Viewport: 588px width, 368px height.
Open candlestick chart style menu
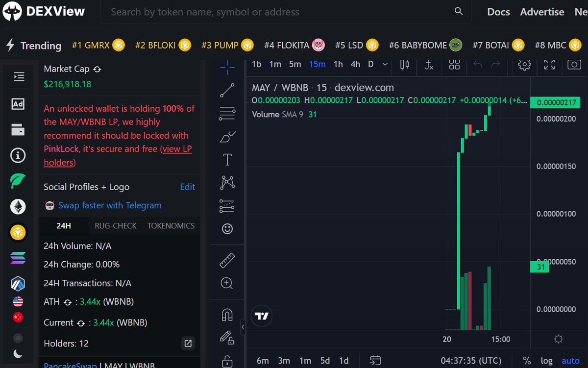405,64
